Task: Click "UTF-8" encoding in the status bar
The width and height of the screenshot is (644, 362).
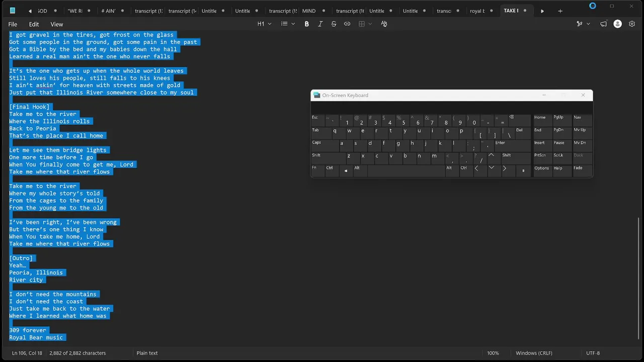Action: point(593,353)
